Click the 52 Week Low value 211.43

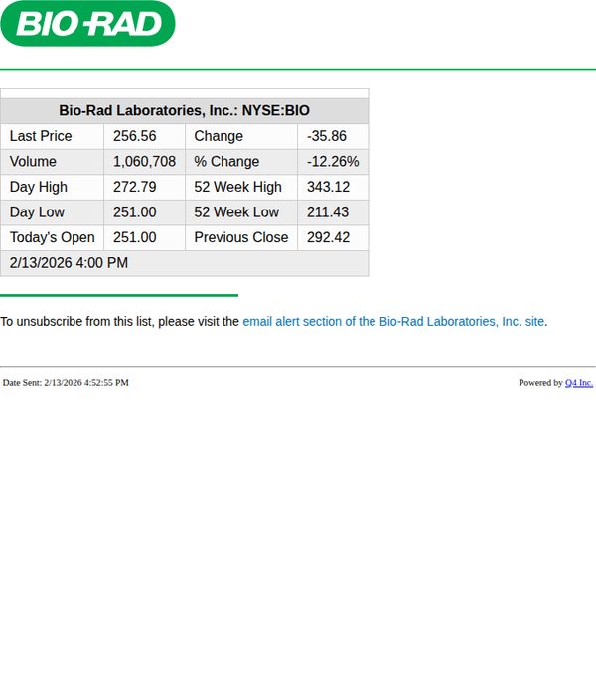tap(328, 212)
